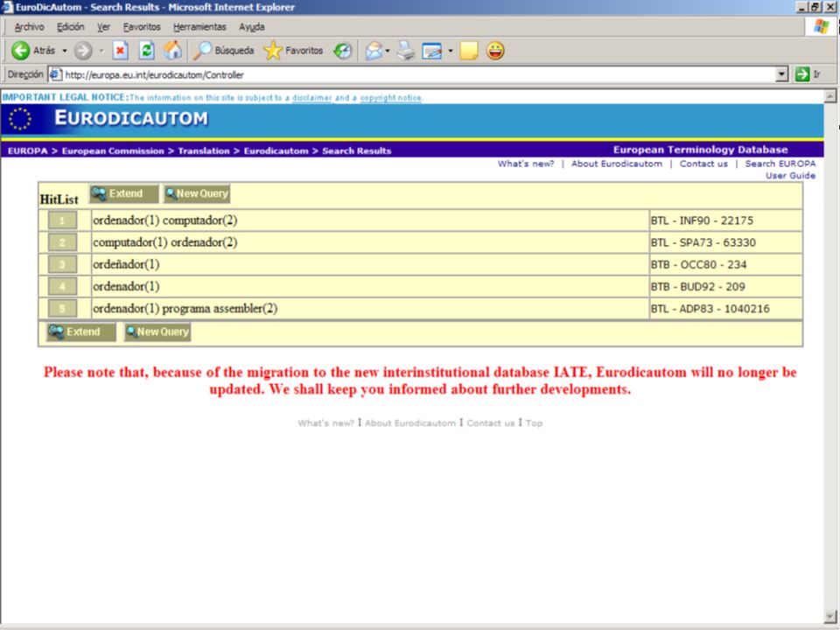Open the disclaimer link

312,98
